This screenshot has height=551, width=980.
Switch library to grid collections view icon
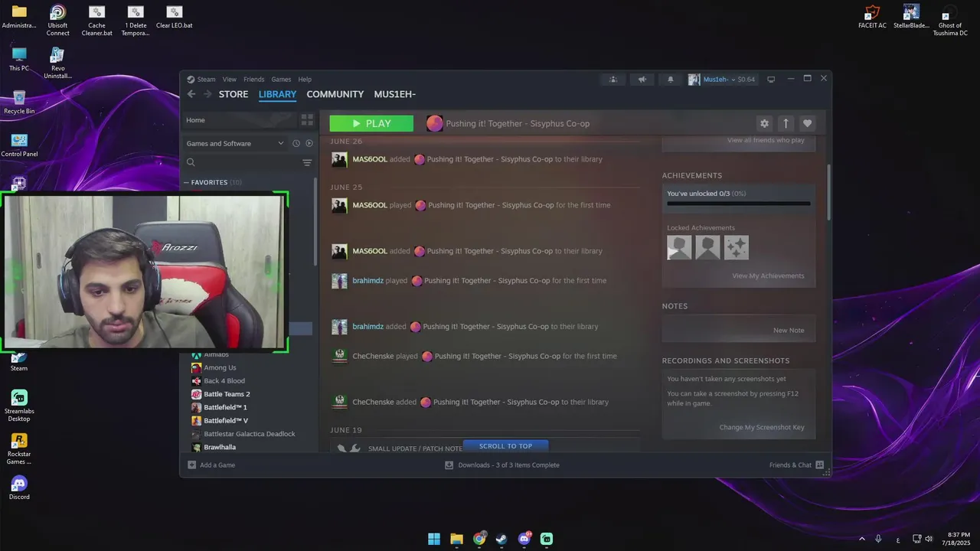[307, 120]
